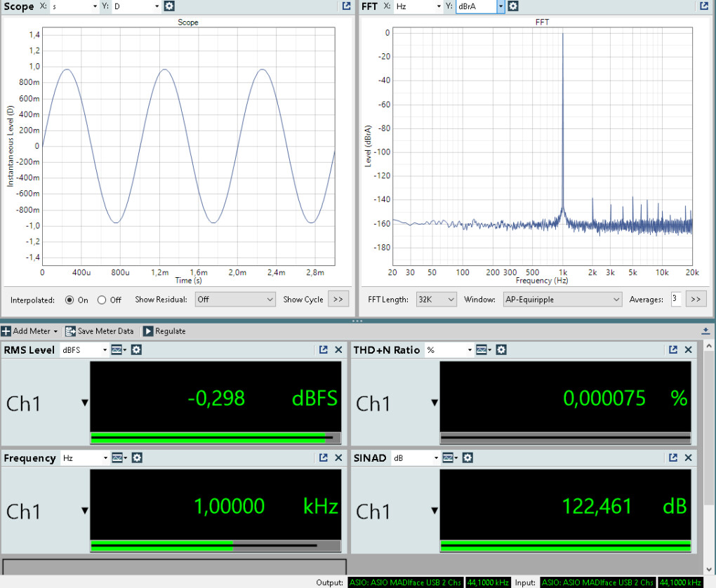The height and width of the screenshot is (588, 716).
Task: Click the Averages input field
Action: [676, 300]
